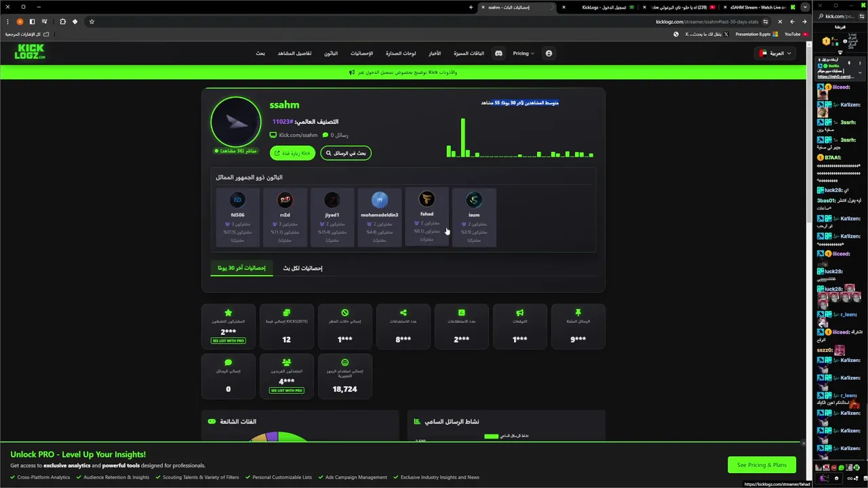Open the الأخبار nav item
The image size is (868, 488).
click(x=435, y=53)
